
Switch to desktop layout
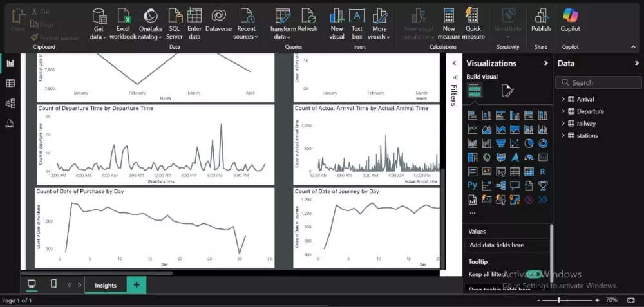click(31, 284)
